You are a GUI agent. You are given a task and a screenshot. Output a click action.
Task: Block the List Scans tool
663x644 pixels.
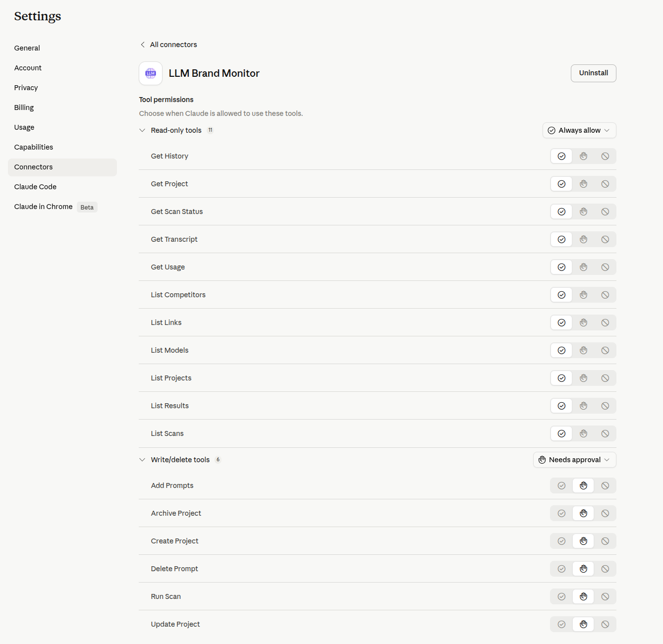[605, 433]
